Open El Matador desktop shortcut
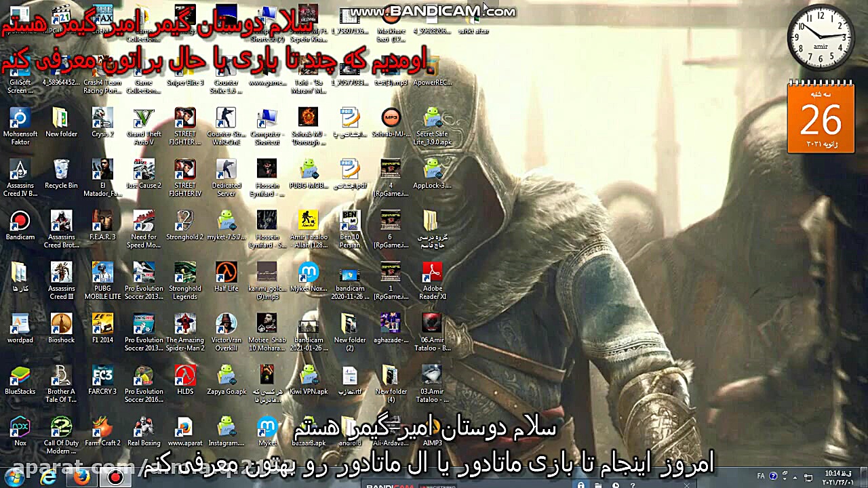 coord(102,178)
